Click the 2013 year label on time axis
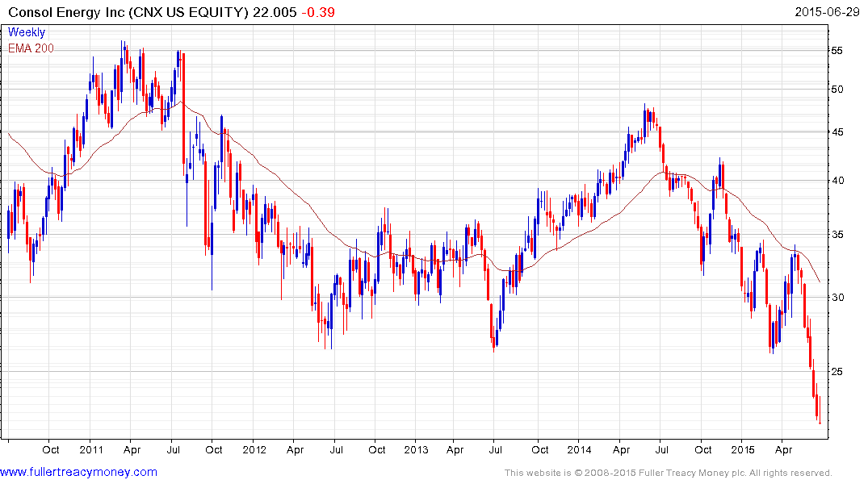This screenshot has width=868, height=484. point(417,449)
